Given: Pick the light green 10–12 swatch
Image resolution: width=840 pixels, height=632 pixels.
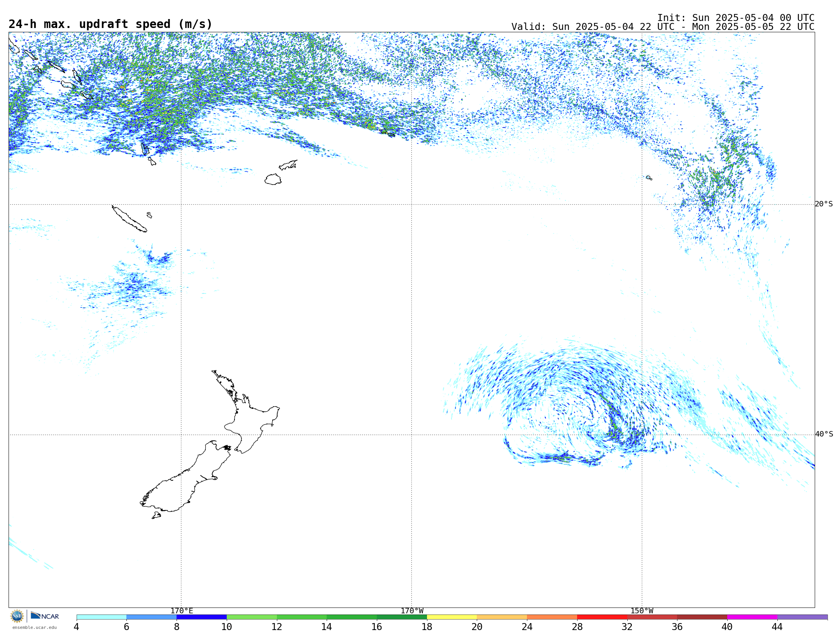Looking at the screenshot, I should coord(252,617).
